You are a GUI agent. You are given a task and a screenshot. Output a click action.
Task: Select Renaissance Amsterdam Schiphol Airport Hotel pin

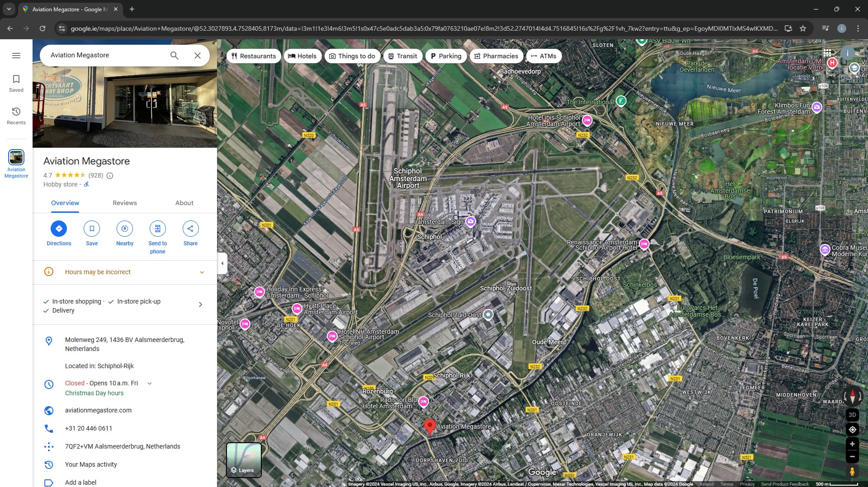pyautogui.click(x=644, y=244)
